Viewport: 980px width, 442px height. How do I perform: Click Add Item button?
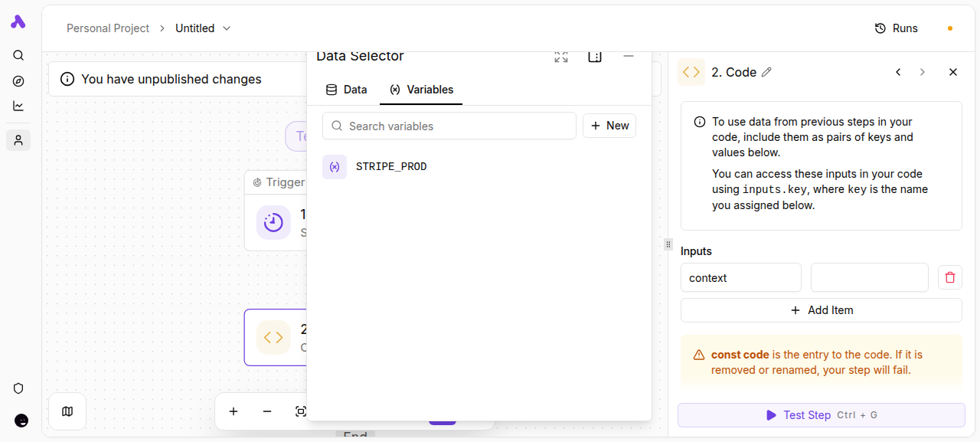click(822, 310)
